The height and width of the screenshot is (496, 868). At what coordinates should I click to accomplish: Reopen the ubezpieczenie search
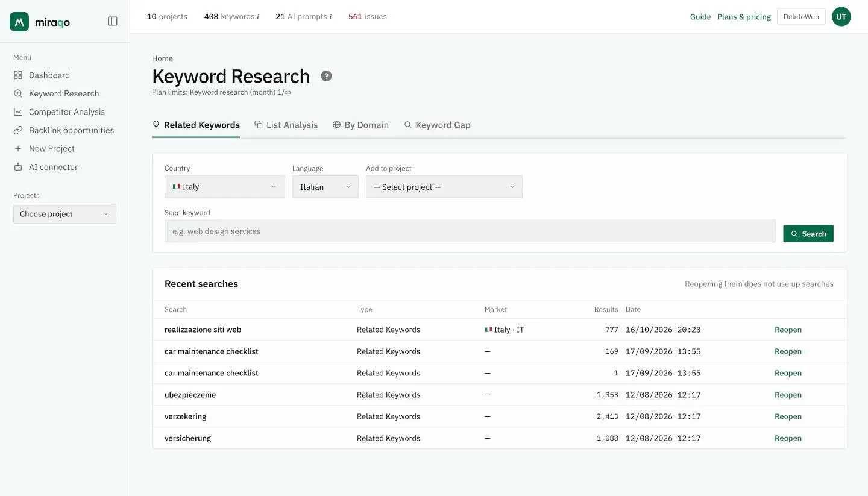pos(788,395)
